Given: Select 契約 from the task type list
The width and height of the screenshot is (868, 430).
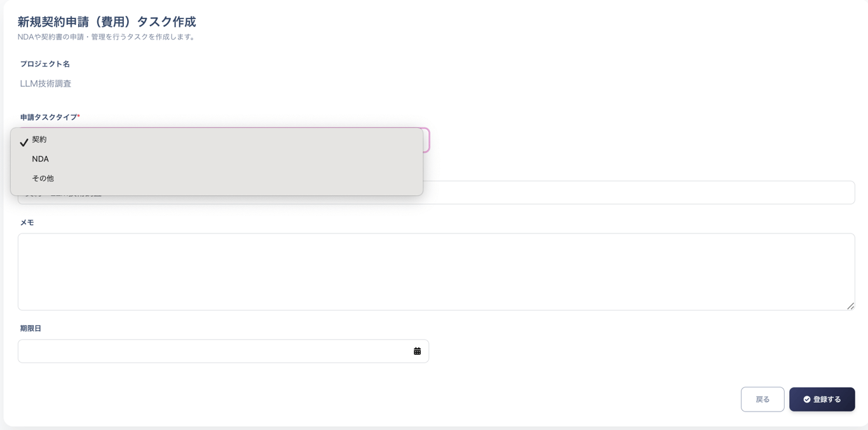Looking at the screenshot, I should coord(39,139).
